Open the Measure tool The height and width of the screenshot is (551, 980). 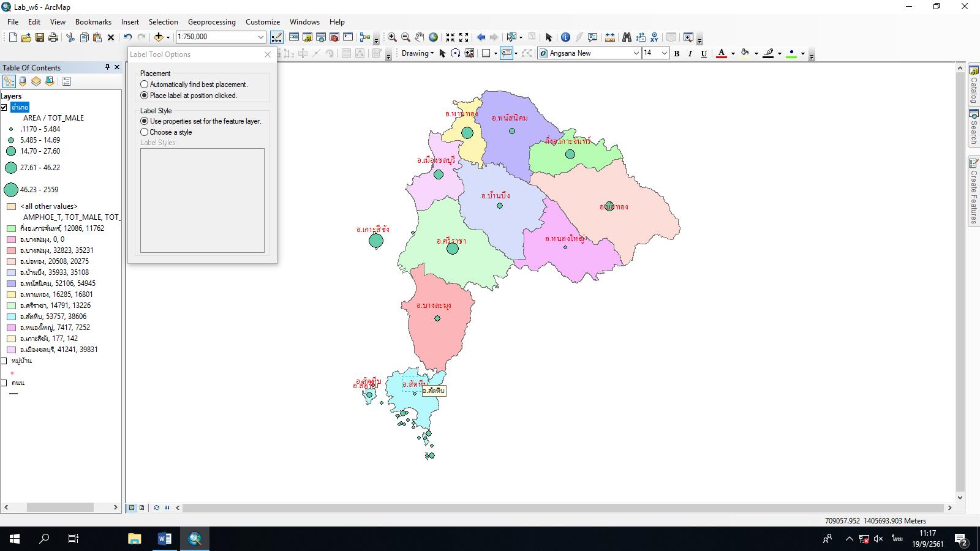tap(610, 37)
